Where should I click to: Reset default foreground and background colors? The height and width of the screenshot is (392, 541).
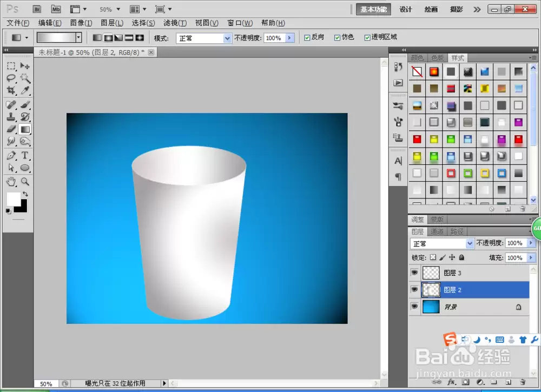pos(8,211)
